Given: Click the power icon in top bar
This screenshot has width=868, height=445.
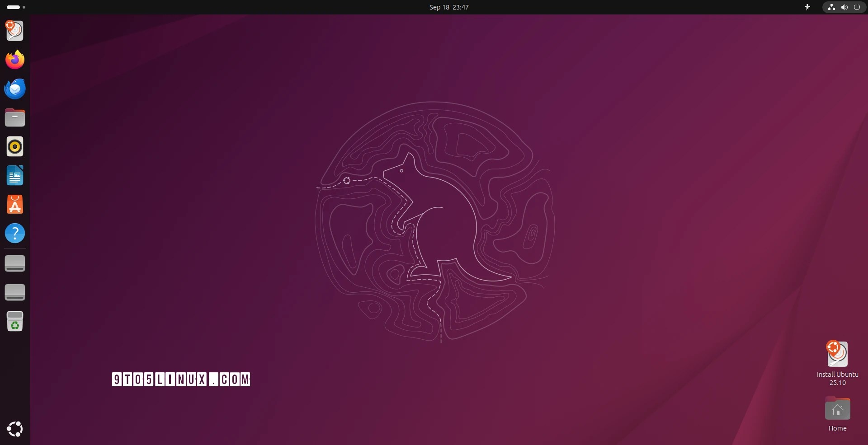Looking at the screenshot, I should click(857, 7).
